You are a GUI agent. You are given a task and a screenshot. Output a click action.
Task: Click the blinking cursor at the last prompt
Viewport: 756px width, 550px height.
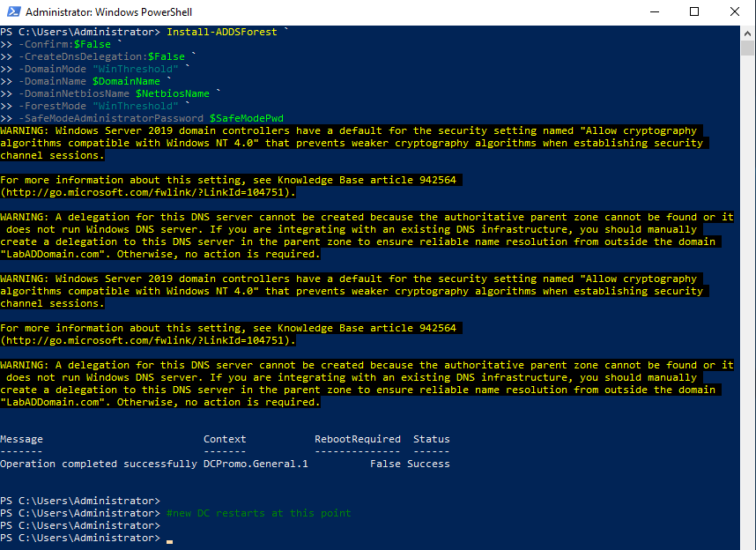coord(169,539)
